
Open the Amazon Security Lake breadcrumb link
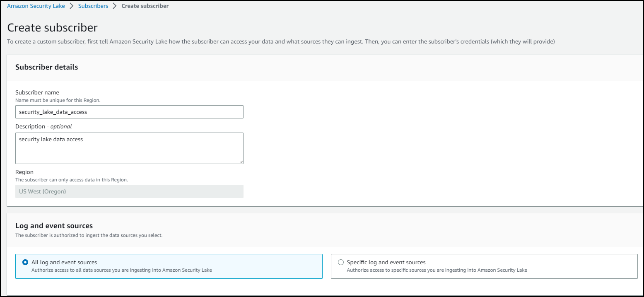pyautogui.click(x=36, y=6)
